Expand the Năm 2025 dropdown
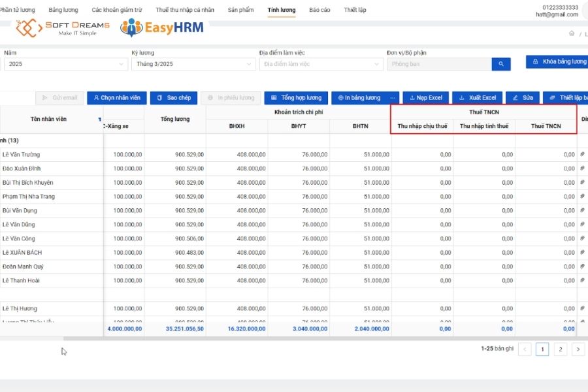The width and height of the screenshot is (588, 392). [65, 64]
